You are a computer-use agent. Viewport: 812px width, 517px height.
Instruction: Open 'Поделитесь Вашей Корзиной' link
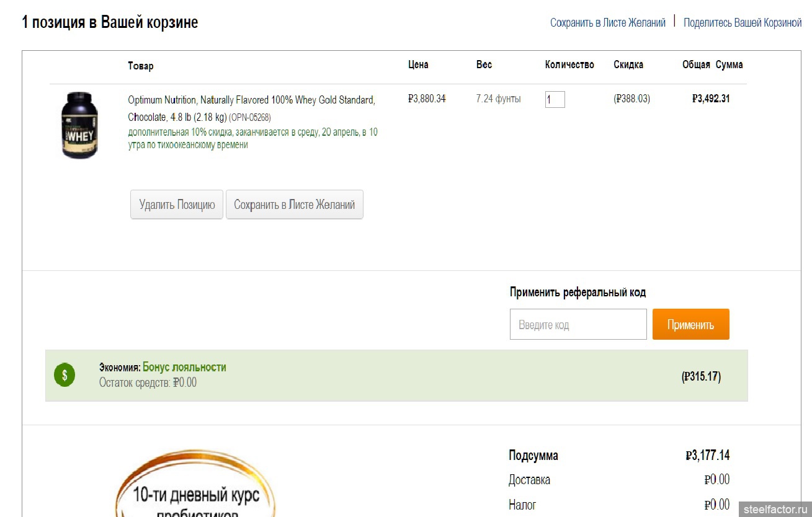coord(743,23)
